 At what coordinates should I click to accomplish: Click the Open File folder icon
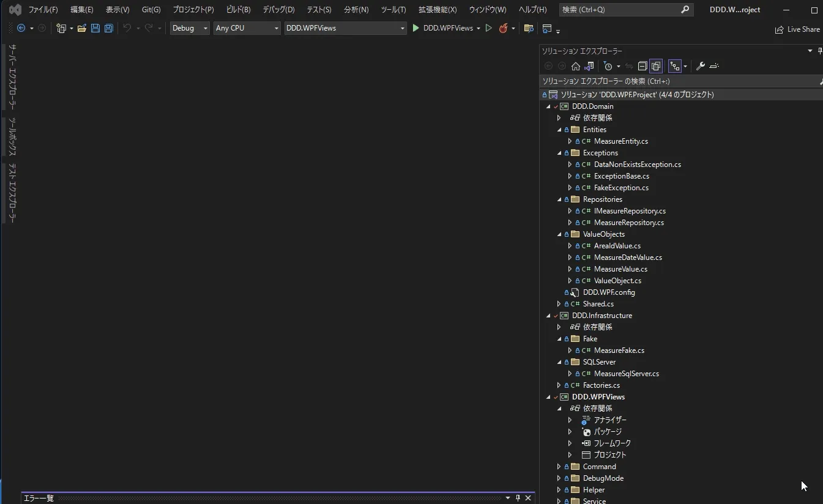(81, 28)
